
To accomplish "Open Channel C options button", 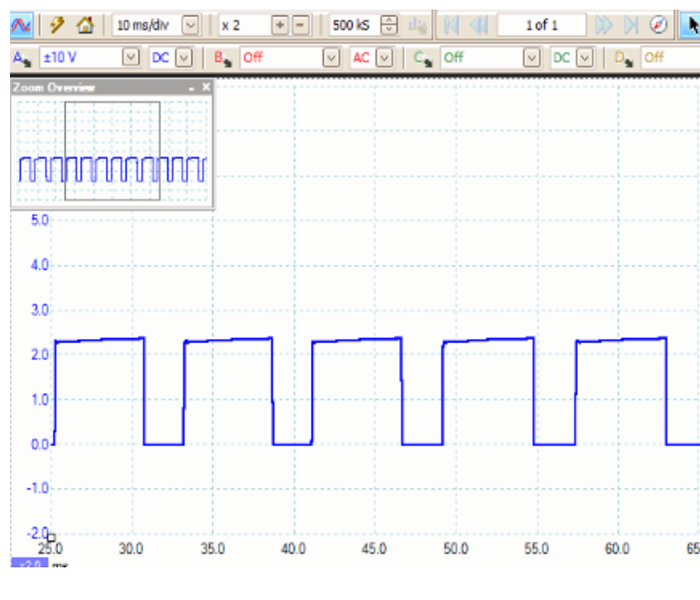I will tap(423, 58).
